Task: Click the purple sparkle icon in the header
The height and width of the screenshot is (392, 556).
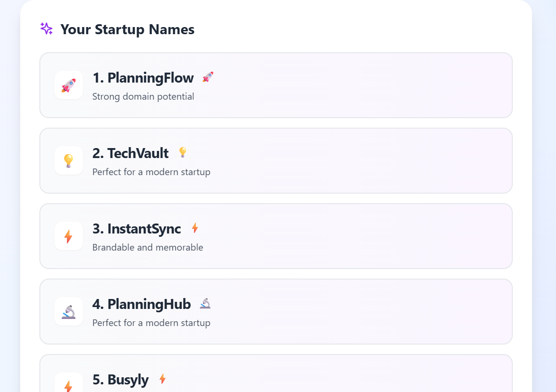Action: pyautogui.click(x=46, y=29)
